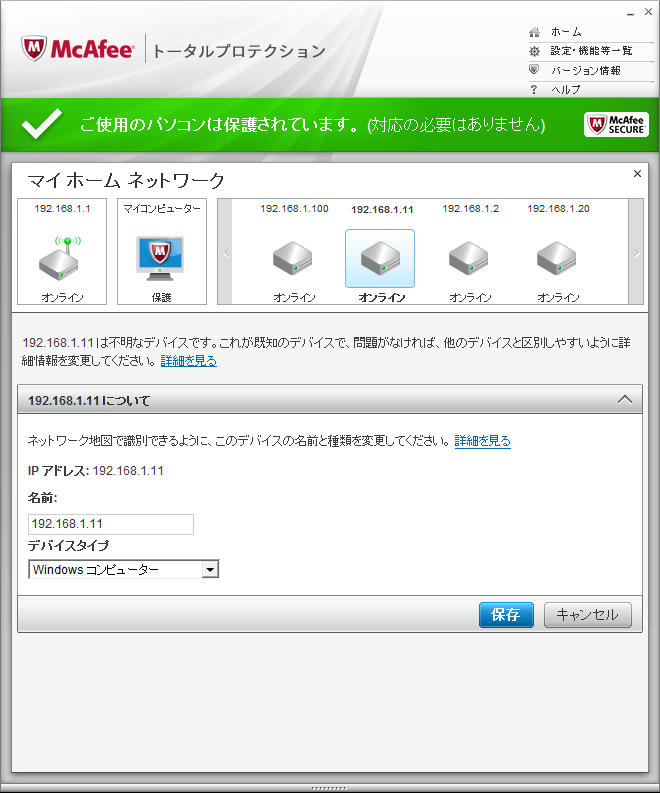Open バージョン情報 menu item
Image resolution: width=660 pixels, height=793 pixels.
tap(586, 70)
